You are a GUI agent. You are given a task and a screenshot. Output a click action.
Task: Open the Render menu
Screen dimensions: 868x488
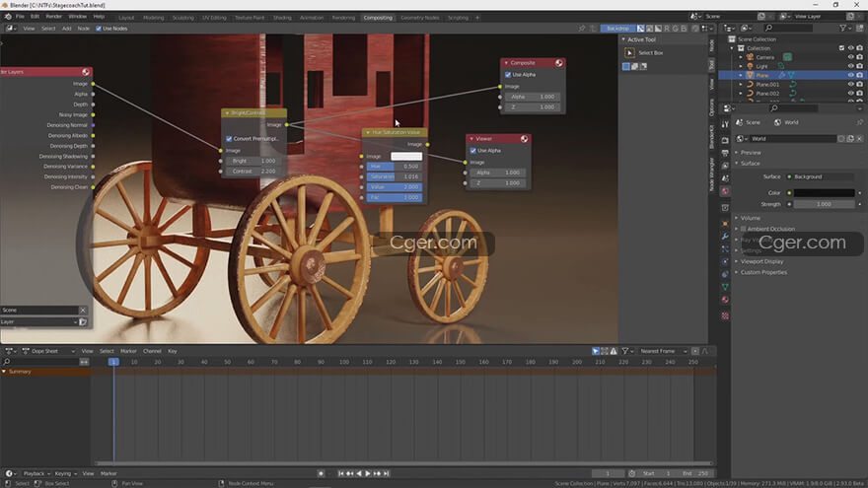53,17
